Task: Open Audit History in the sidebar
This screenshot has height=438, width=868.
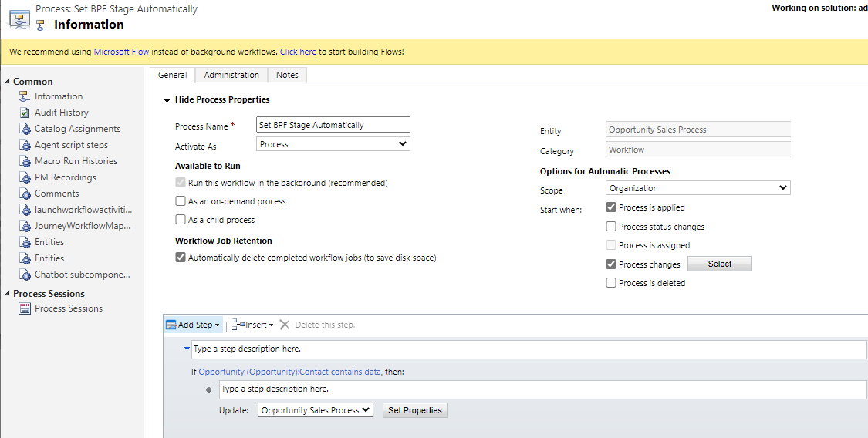Action: [62, 113]
